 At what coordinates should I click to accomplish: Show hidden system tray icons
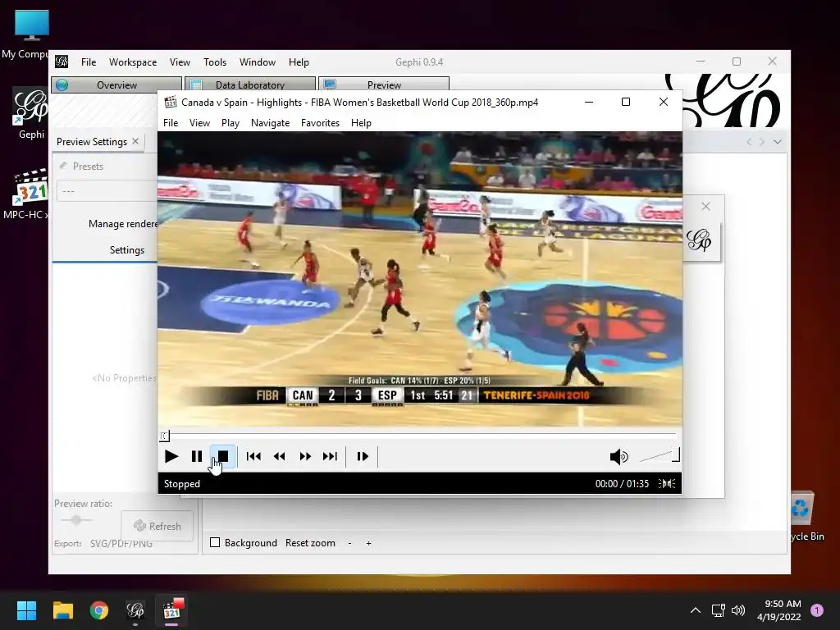pos(696,610)
